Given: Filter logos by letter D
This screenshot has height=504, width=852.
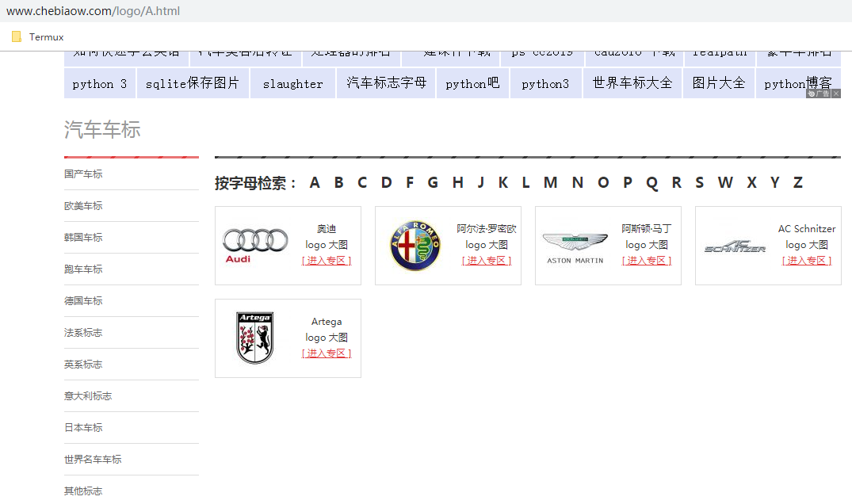Looking at the screenshot, I should tap(386, 182).
